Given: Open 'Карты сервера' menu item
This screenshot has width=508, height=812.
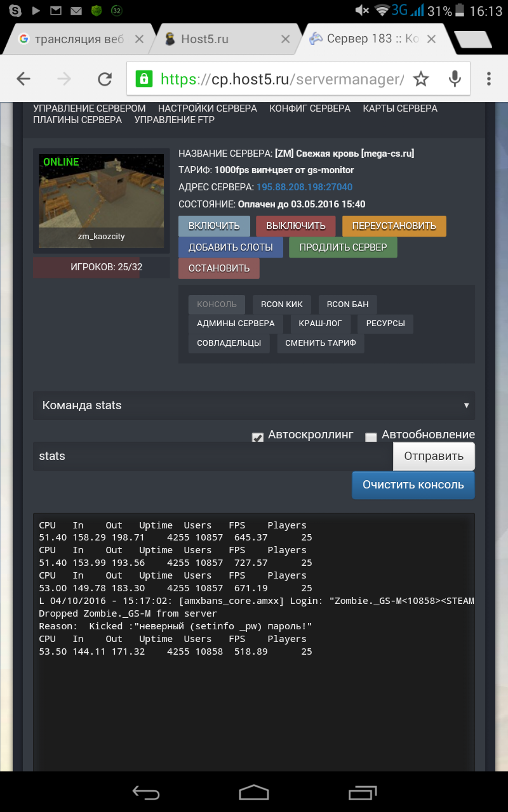Looking at the screenshot, I should point(400,108).
